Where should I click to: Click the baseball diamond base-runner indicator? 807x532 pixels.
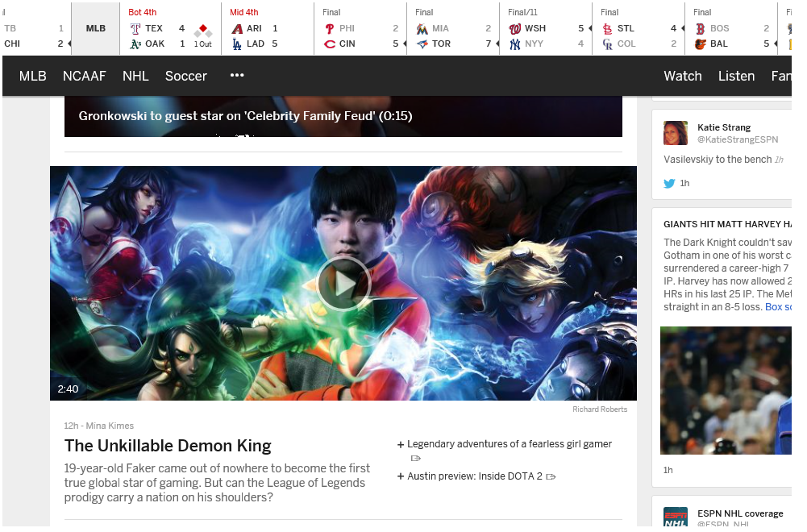click(x=203, y=31)
